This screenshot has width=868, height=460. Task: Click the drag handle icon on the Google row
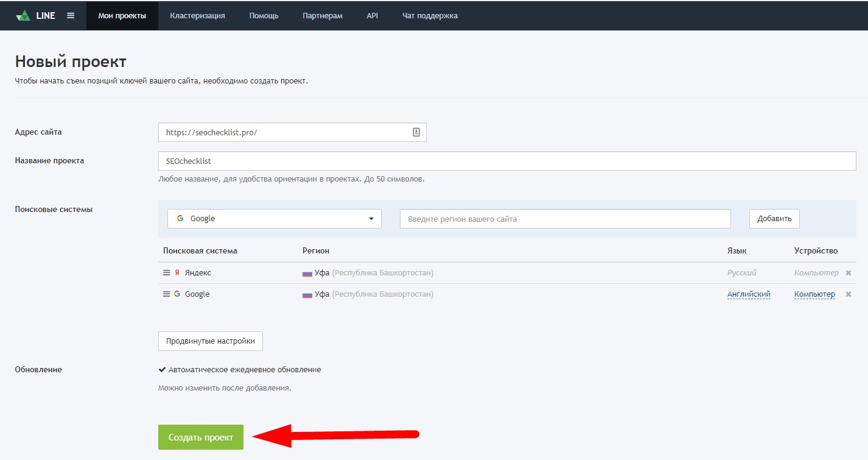coord(167,294)
